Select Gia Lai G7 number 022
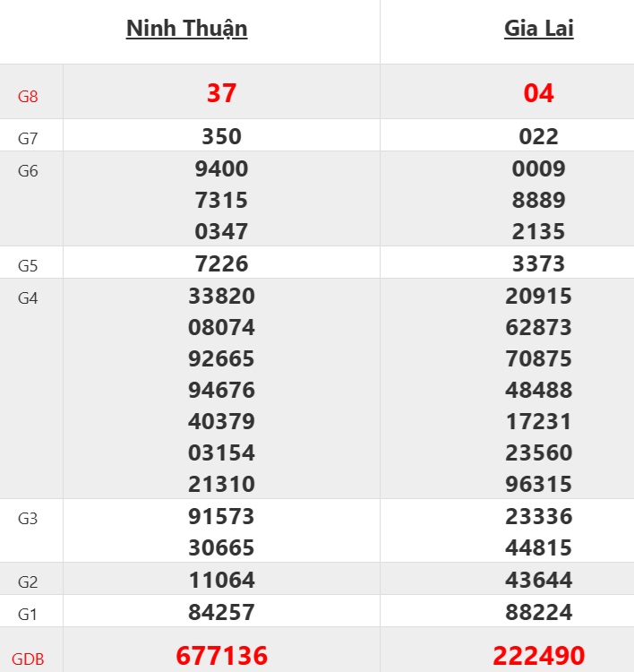Viewport: 634px width, 672px height. pyautogui.click(x=538, y=136)
